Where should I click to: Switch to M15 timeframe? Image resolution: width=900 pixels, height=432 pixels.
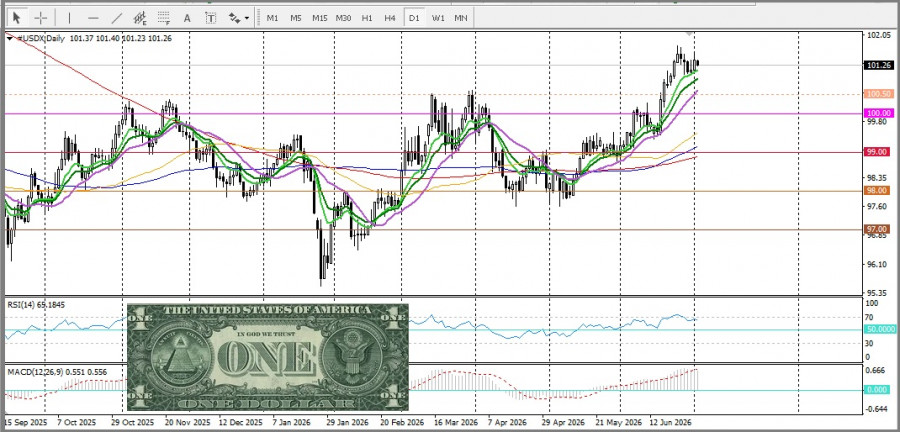(x=320, y=18)
